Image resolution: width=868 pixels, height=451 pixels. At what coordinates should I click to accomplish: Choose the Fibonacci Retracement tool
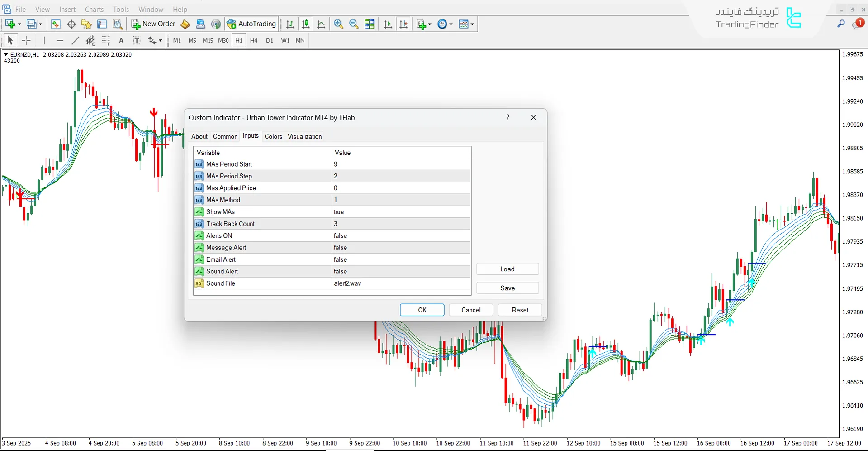coord(106,41)
